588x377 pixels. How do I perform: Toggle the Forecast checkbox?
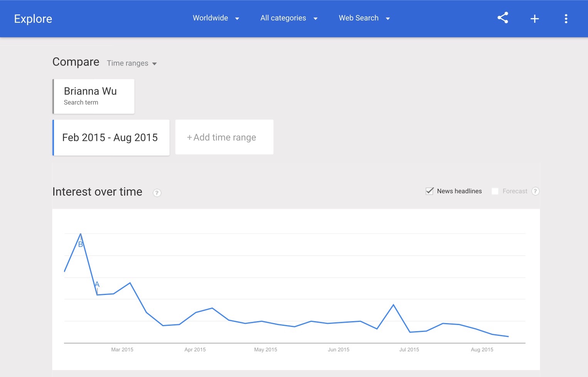495,191
